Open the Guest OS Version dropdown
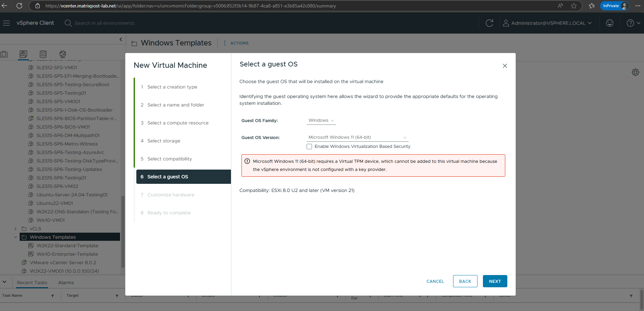The width and height of the screenshot is (644, 311). [357, 137]
